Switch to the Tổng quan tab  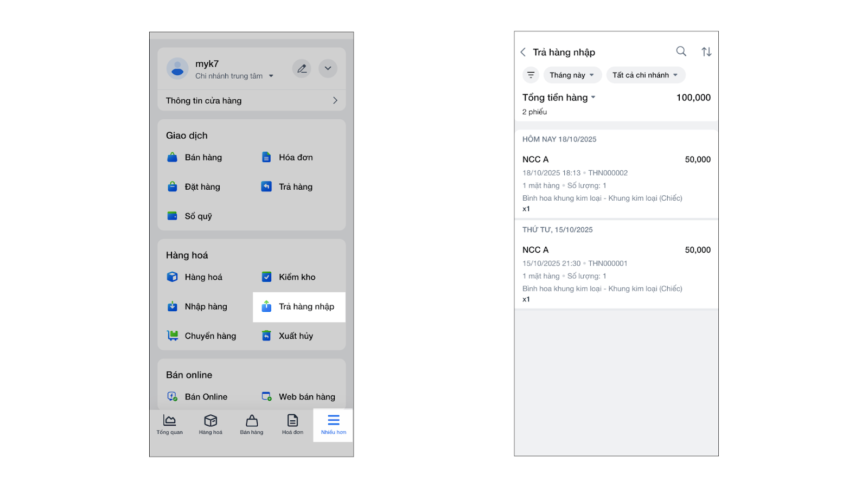coord(169,425)
